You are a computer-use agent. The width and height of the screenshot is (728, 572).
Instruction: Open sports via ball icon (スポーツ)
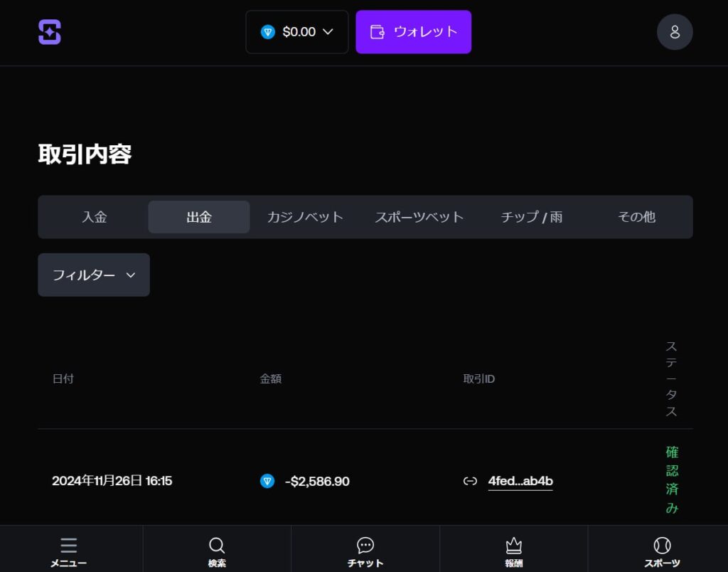pos(662,546)
